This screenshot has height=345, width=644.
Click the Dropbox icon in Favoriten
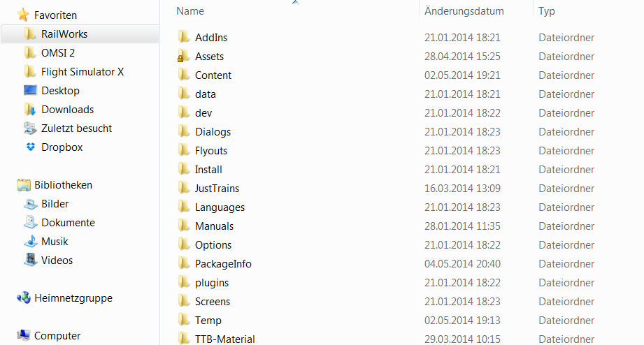coord(30,147)
